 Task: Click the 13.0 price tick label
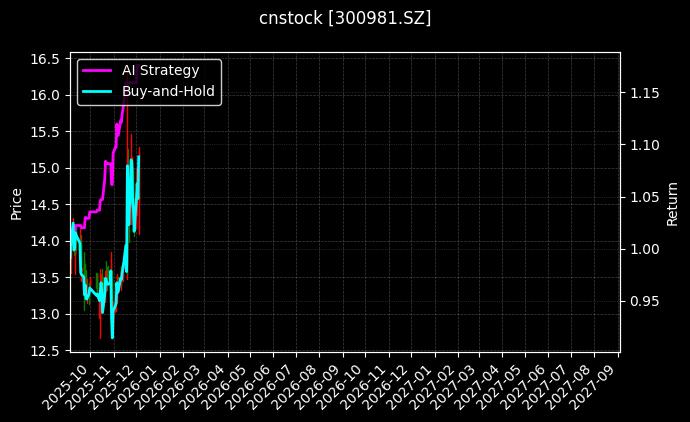point(45,315)
